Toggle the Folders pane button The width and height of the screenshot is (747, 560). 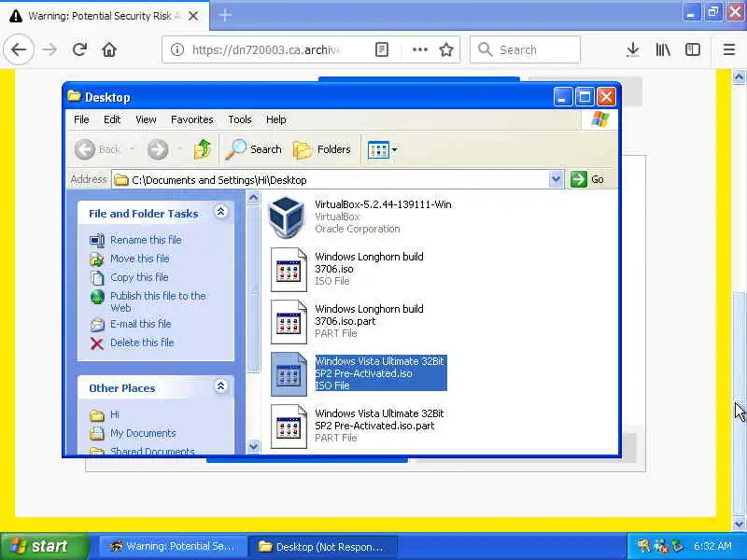click(322, 149)
